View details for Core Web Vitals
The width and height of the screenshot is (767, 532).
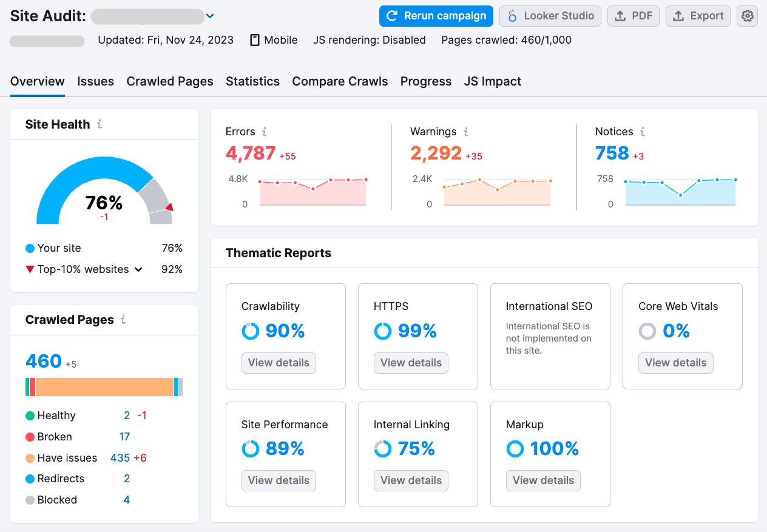pos(675,362)
